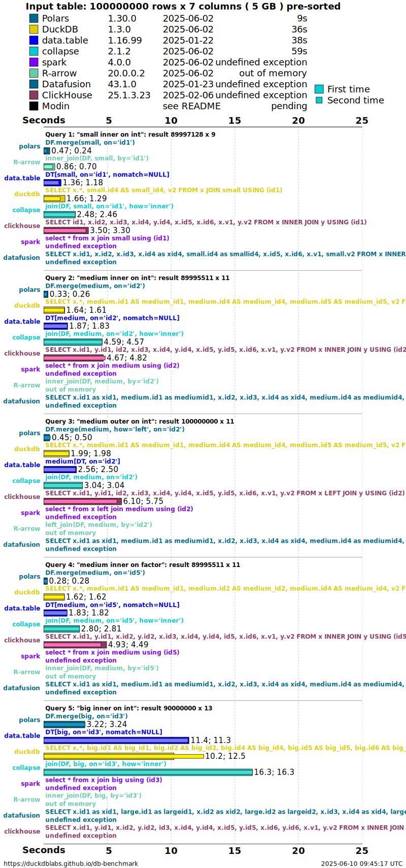Screen dimensions: 406x868
Task: Click the yellow DuckDB legend swatch
Action: [33, 29]
